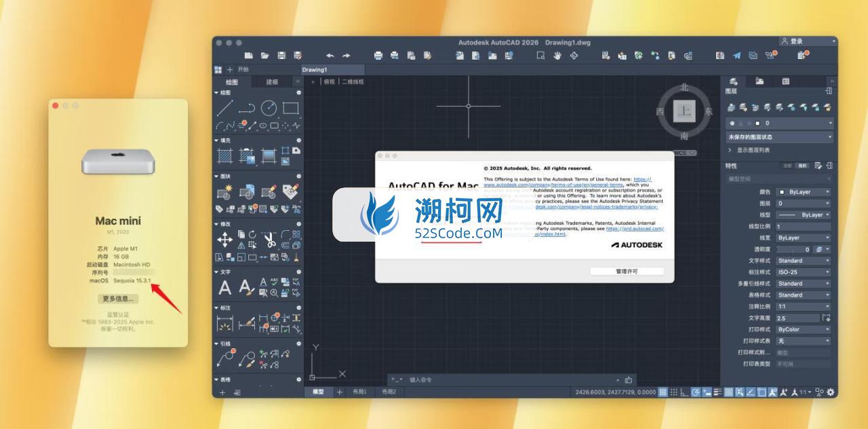Open the current layer 0 dropdown

click(x=780, y=124)
